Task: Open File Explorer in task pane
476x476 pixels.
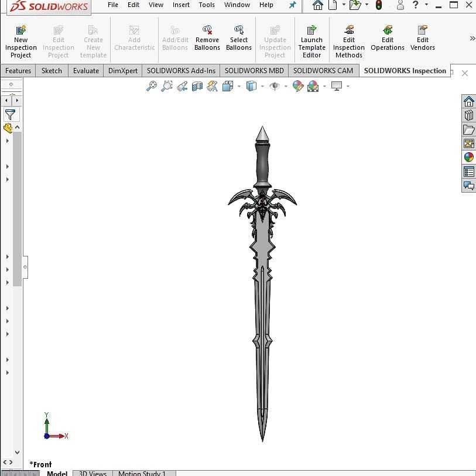Action: 469,129
